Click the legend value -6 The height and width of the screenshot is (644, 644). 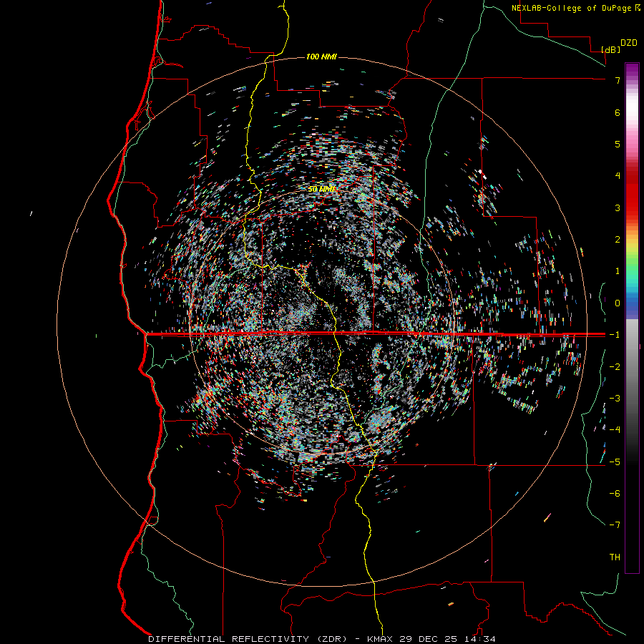[615, 494]
